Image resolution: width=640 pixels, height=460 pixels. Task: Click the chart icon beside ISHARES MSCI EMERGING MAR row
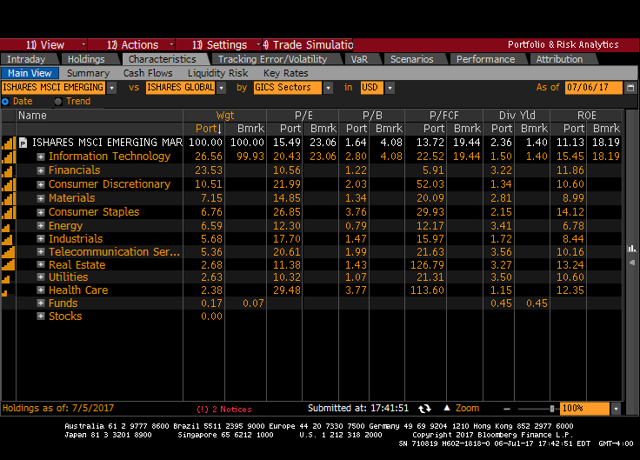9,143
